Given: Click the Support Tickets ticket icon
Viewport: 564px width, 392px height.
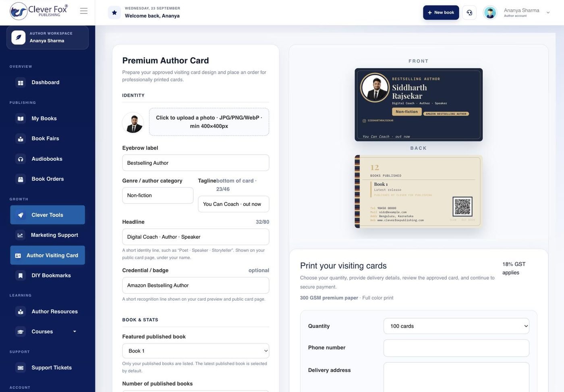Looking at the screenshot, I should tap(21, 368).
